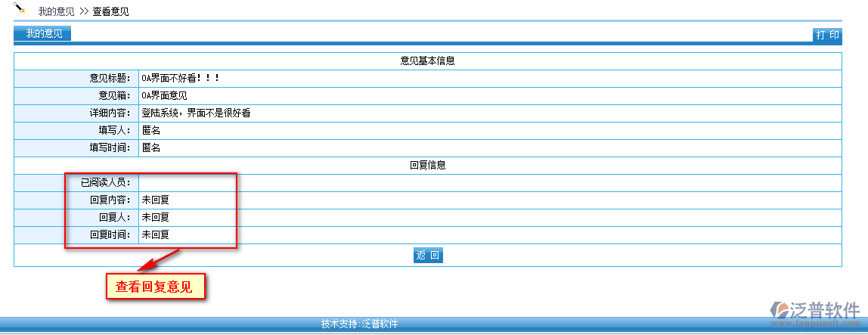This screenshot has width=868, height=335.
Task: Switch to the 我的意见 tab
Action: pos(42,34)
